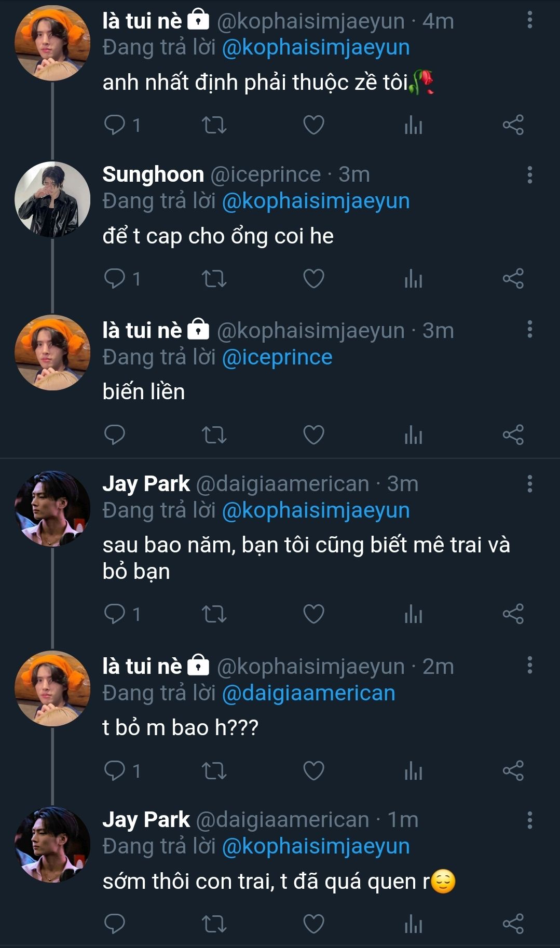Open @iceprince mention link in reply
This screenshot has width=560, height=948.
[x=277, y=357]
